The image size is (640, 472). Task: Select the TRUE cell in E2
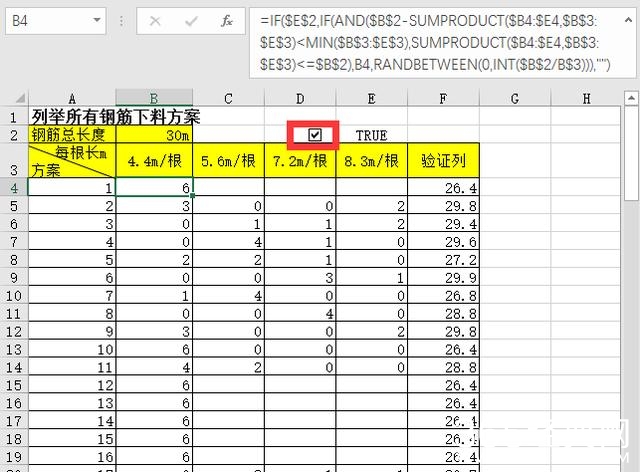[x=371, y=135]
